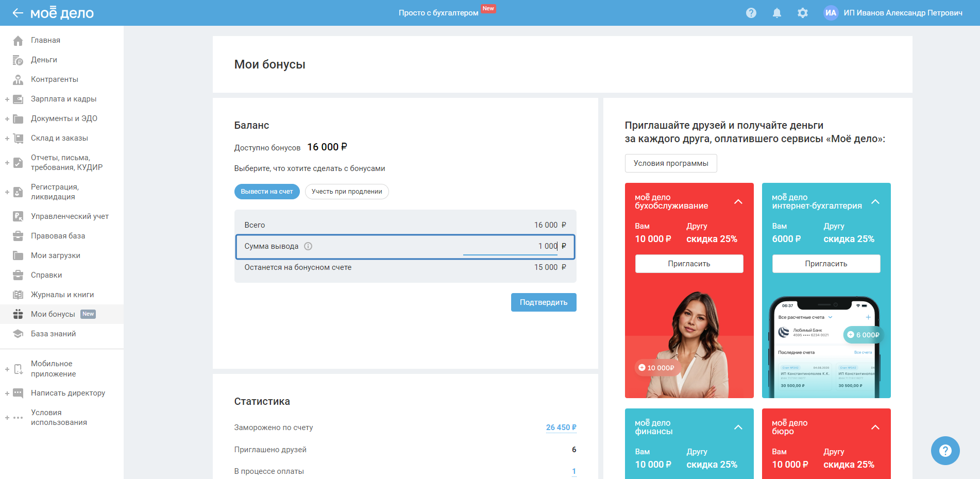980x479 pixels.
Task: Open settings gear icon
Action: coord(803,13)
